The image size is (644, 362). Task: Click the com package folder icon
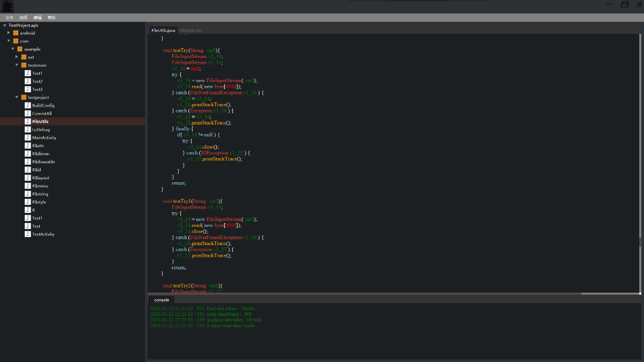(16, 41)
